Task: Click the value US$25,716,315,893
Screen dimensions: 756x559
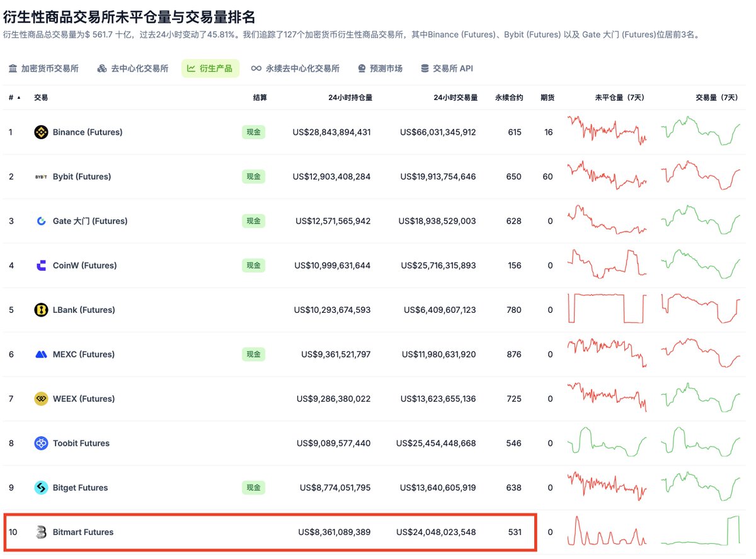Action: coord(438,266)
